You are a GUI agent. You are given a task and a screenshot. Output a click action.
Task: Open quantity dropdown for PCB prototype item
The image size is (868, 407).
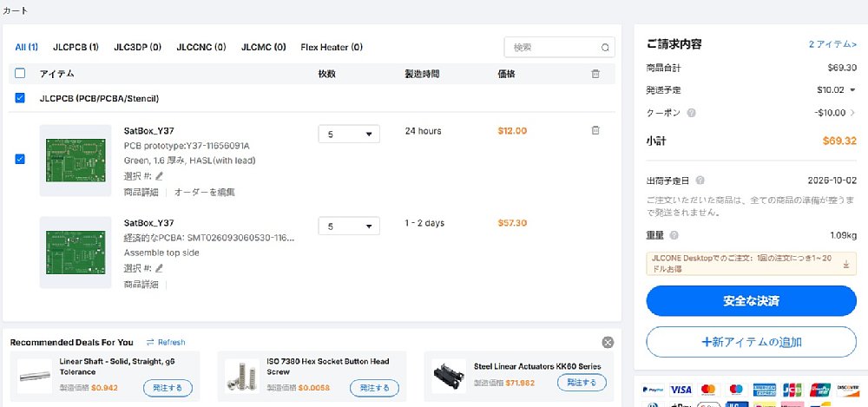pyautogui.click(x=349, y=134)
